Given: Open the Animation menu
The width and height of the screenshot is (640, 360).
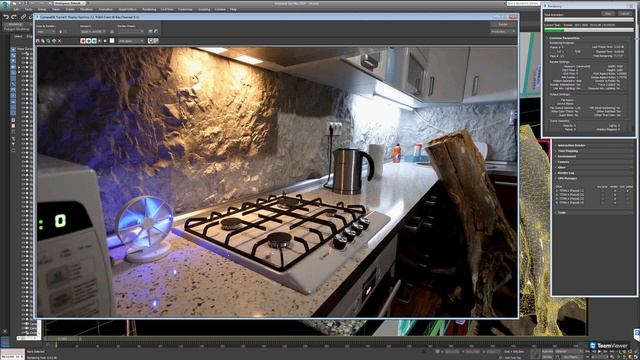Looking at the screenshot, I should click(105, 9).
